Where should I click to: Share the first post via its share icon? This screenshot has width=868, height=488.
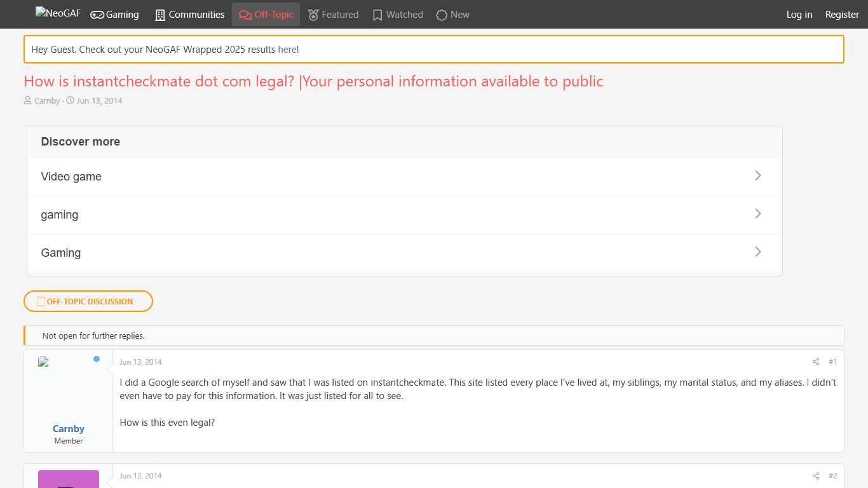pyautogui.click(x=815, y=362)
